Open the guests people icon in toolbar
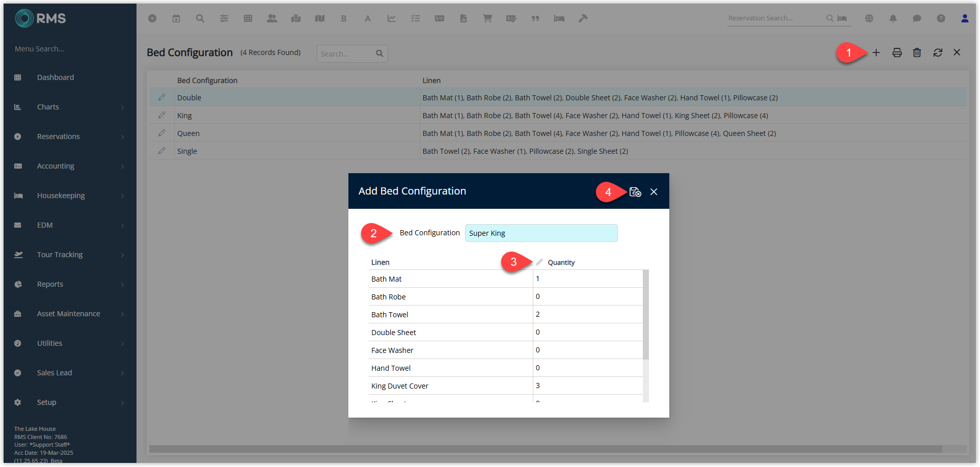Image resolution: width=980 pixels, height=467 pixels. pos(272,18)
